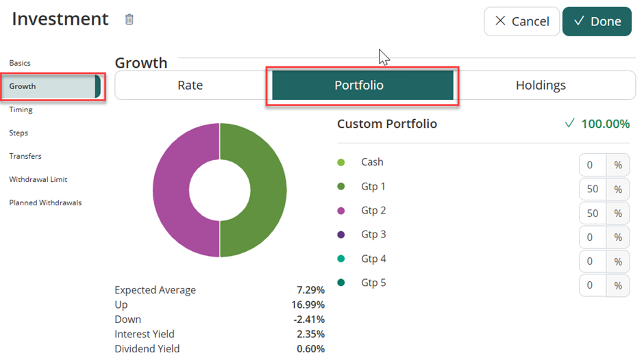
Task: Click the Gtp 2 percentage field
Action: [x=593, y=213]
